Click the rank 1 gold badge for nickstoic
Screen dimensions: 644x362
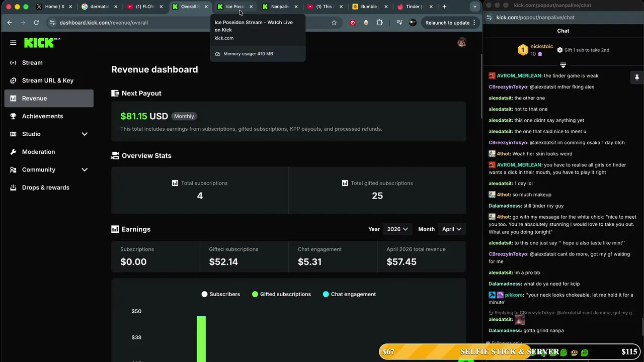(x=523, y=50)
